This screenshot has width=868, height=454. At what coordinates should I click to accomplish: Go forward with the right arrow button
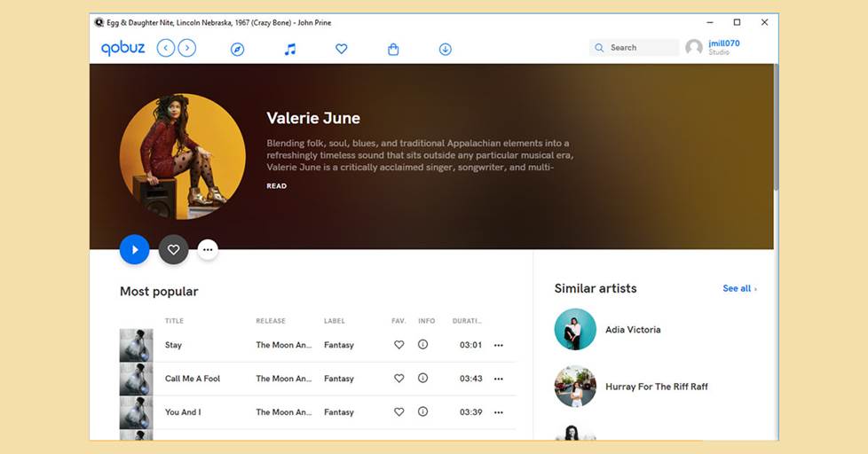tap(187, 48)
